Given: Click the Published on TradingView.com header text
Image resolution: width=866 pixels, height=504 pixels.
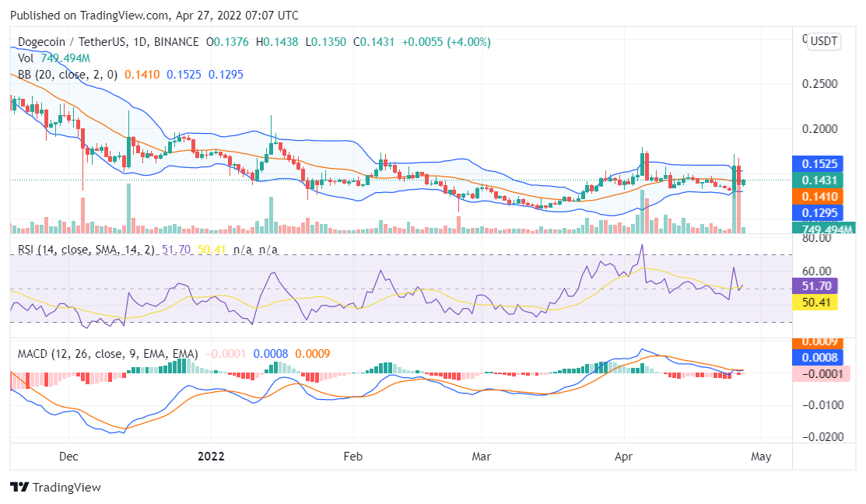Looking at the screenshot, I should click(x=154, y=16).
